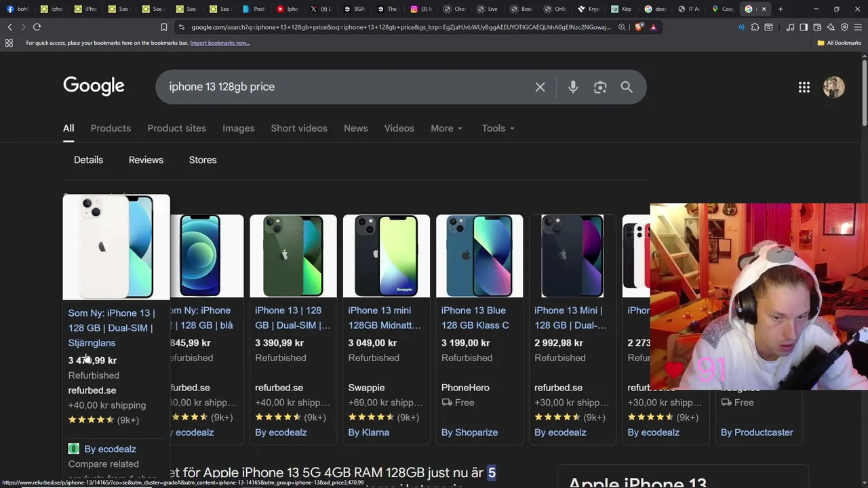
Task: Click the Swappie store name
Action: pos(366,388)
